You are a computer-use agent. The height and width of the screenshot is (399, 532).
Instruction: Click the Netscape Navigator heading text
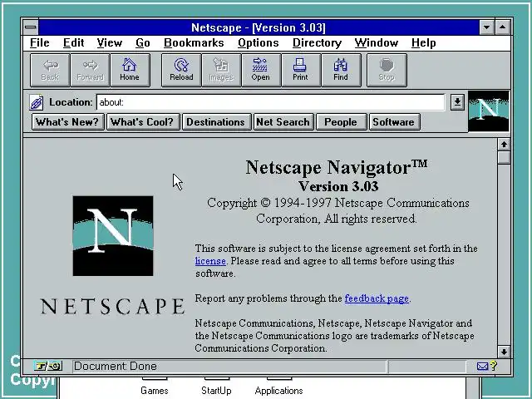click(x=336, y=167)
